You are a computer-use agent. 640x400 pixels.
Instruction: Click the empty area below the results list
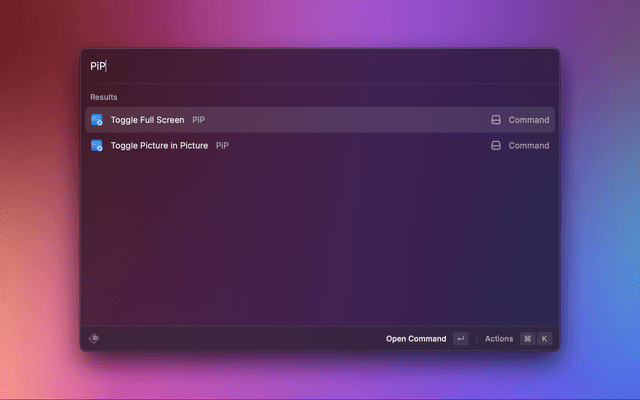click(x=320, y=240)
